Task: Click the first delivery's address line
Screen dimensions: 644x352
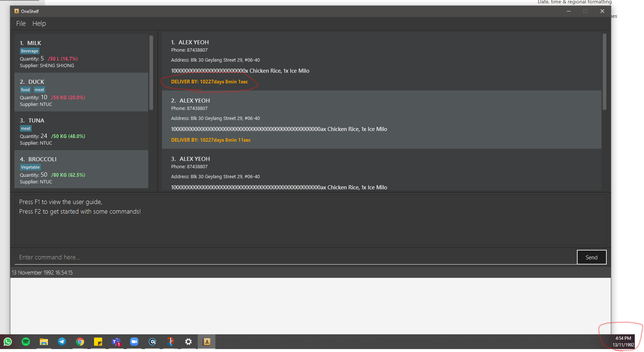Action: click(x=215, y=60)
